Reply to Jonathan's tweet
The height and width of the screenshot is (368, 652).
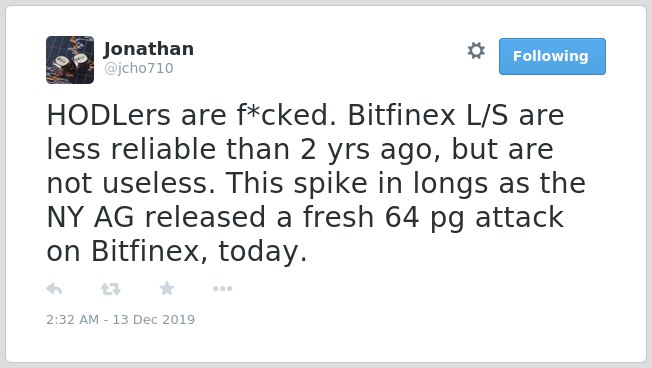click(54, 288)
